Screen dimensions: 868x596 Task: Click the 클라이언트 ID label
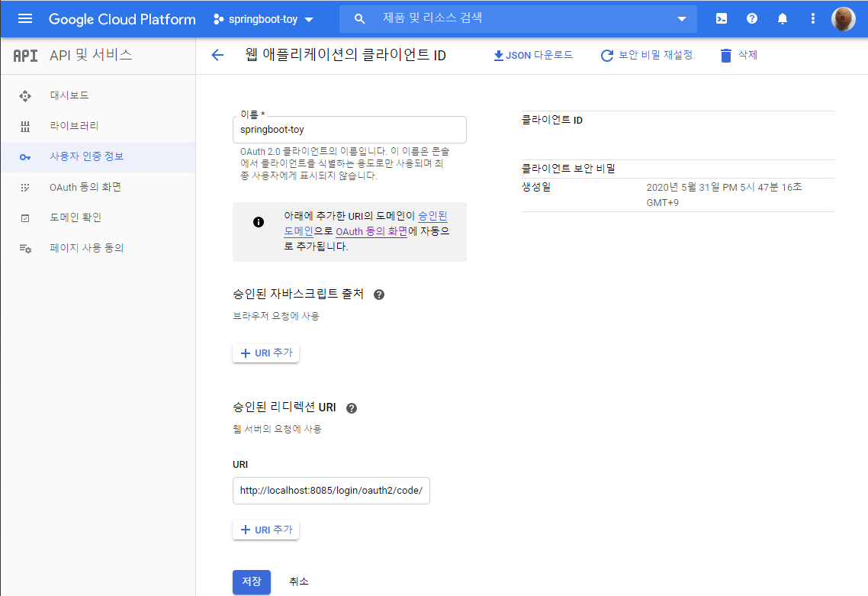(x=552, y=121)
